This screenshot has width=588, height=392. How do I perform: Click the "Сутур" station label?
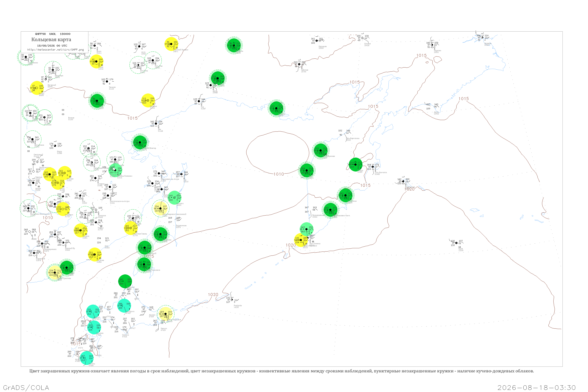click(x=62, y=189)
